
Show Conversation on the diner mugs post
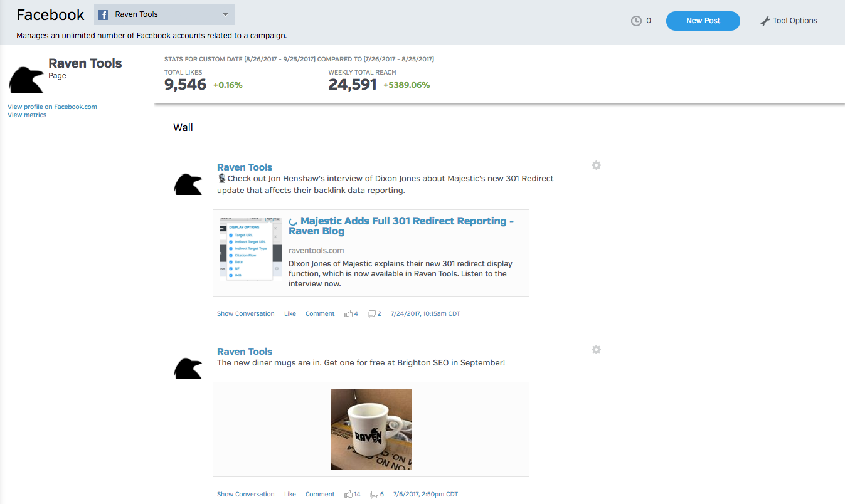[x=245, y=494]
